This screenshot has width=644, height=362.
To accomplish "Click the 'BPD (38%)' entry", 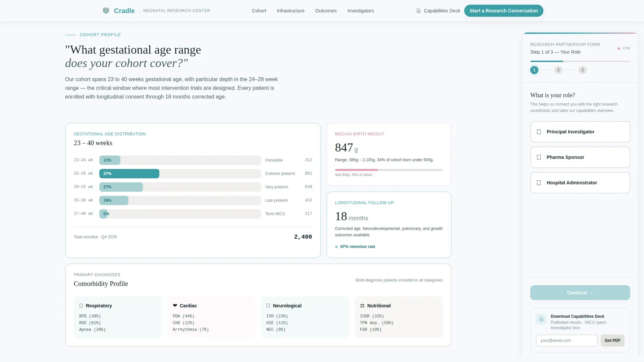I will pos(90,316).
